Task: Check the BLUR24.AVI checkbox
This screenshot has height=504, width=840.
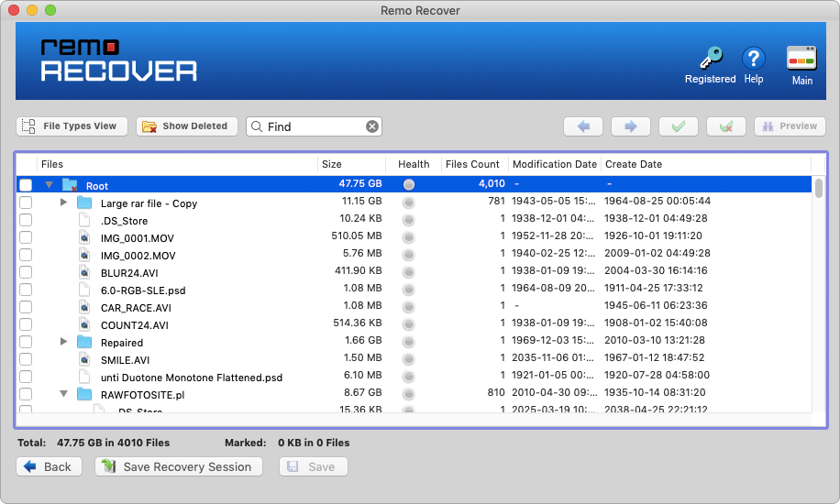Action: 25,272
